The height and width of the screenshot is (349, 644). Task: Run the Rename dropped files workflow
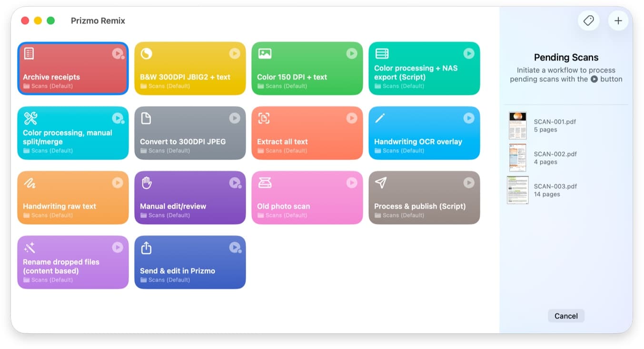117,247
